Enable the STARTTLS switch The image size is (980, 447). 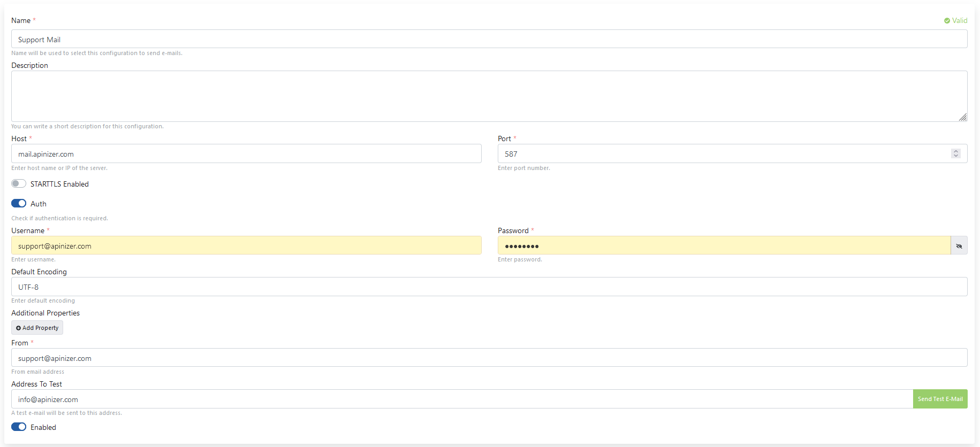click(x=19, y=183)
